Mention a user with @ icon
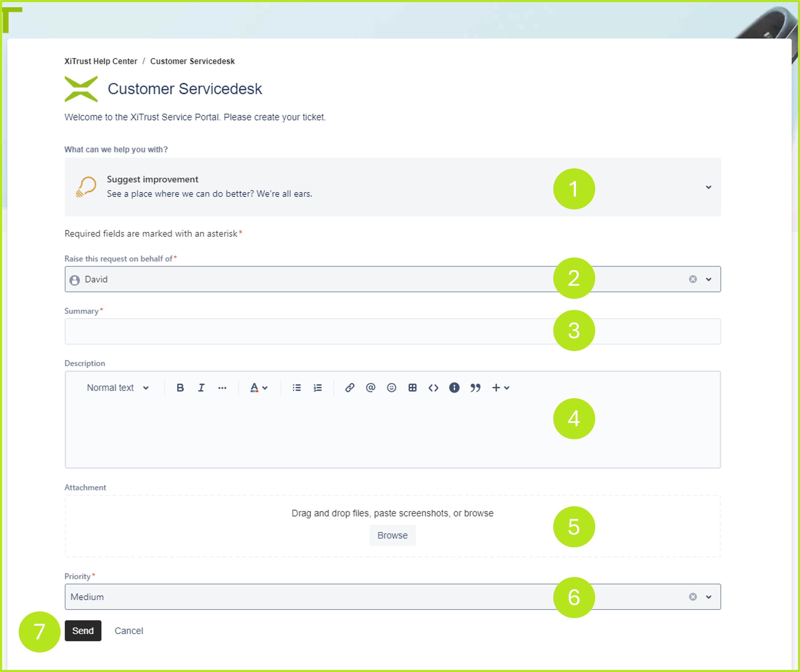 pos(370,388)
